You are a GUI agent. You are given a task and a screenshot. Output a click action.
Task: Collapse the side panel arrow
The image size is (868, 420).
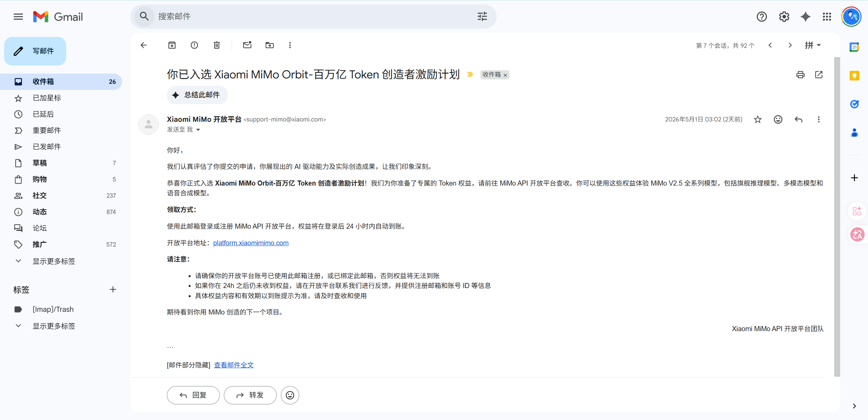tap(854, 406)
